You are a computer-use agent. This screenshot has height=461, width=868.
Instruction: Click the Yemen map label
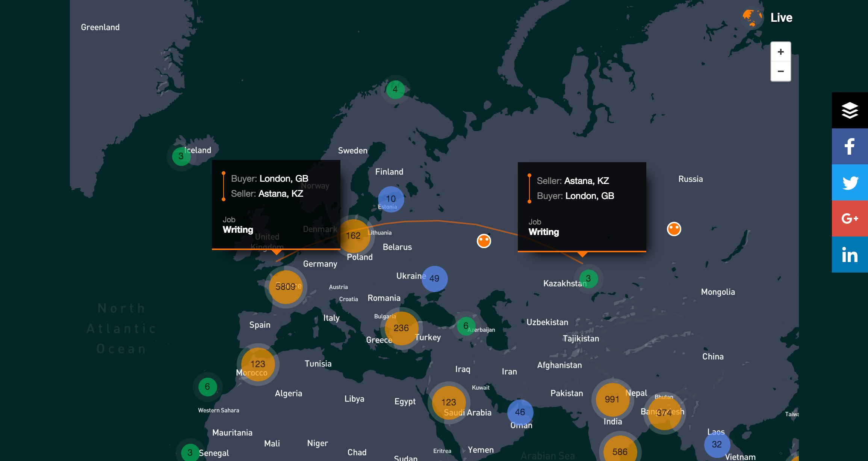pyautogui.click(x=481, y=450)
